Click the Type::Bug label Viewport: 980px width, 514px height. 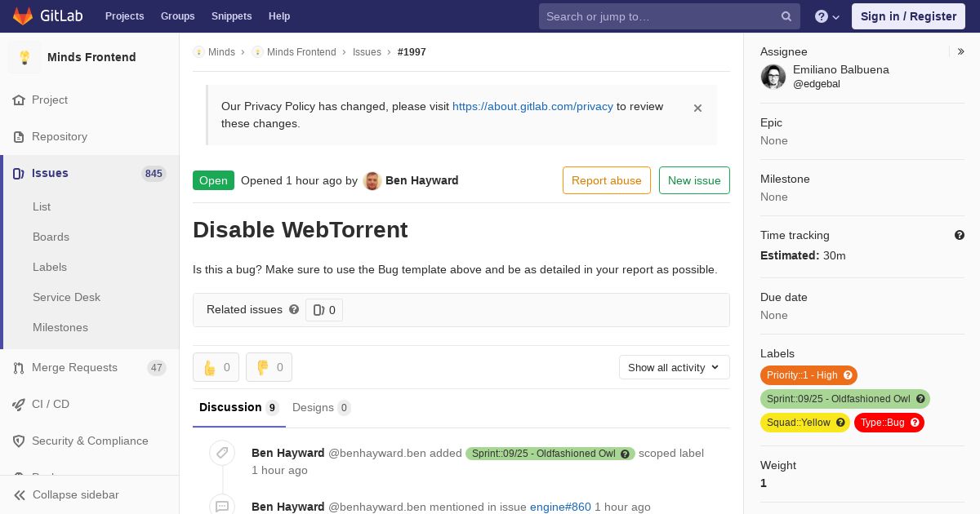pos(882,423)
